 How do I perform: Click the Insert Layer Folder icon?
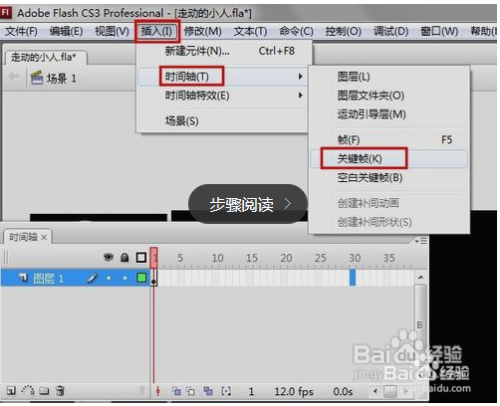point(44,390)
